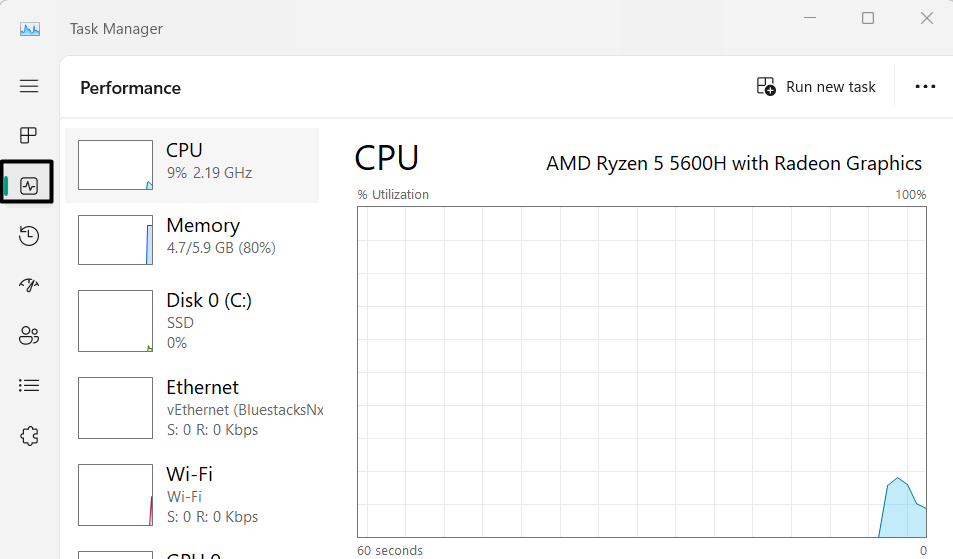Show the Details list page icon
The height and width of the screenshot is (559, 953).
click(29, 385)
